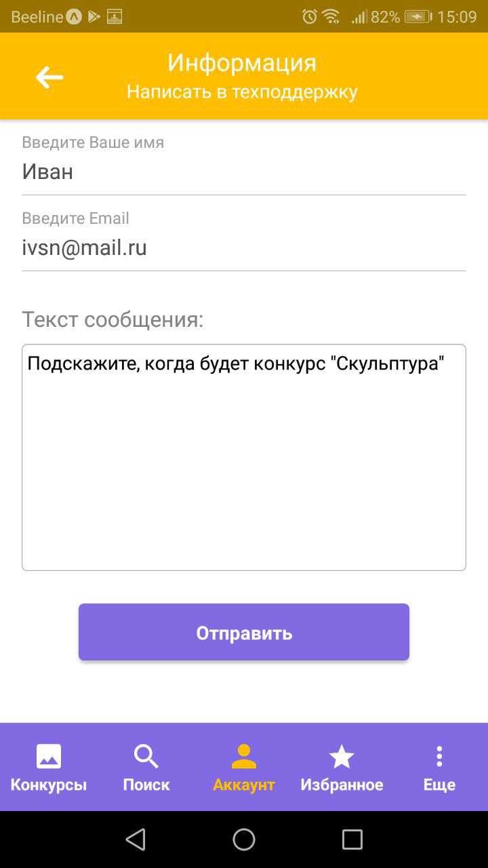Tap the battery indicator in status bar
This screenshot has width=488, height=868.
[x=419, y=16]
